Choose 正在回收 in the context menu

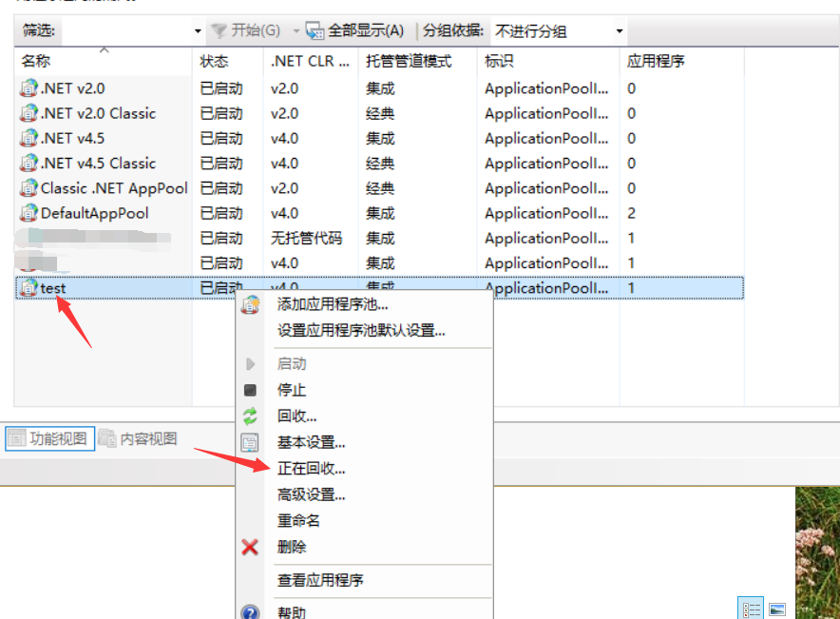tap(314, 466)
